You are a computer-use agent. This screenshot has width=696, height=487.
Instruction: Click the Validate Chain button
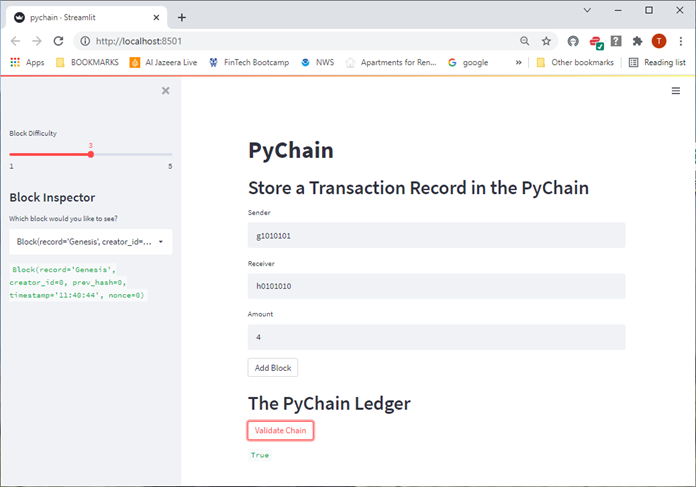(281, 431)
